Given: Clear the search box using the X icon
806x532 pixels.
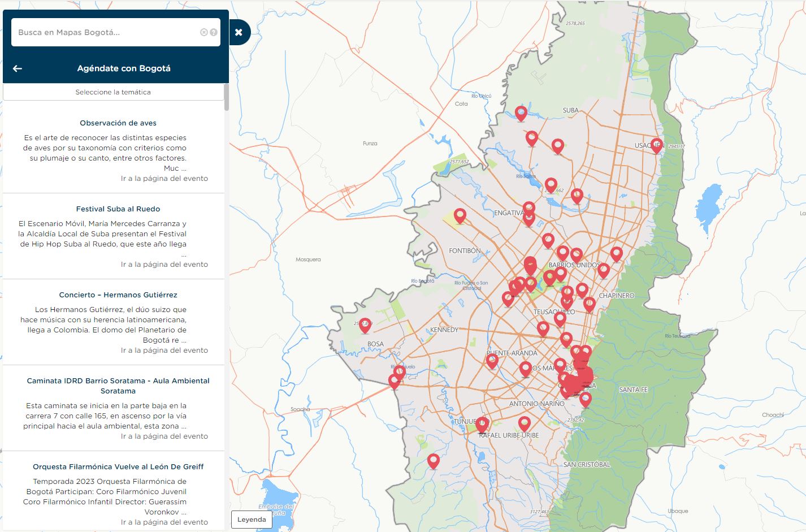Looking at the screenshot, I should pyautogui.click(x=204, y=32).
